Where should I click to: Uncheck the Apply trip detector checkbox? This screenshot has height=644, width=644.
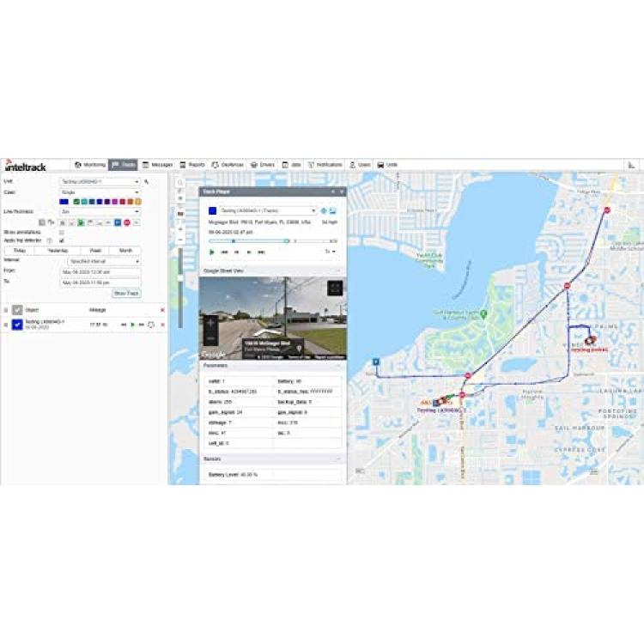[x=62, y=240]
